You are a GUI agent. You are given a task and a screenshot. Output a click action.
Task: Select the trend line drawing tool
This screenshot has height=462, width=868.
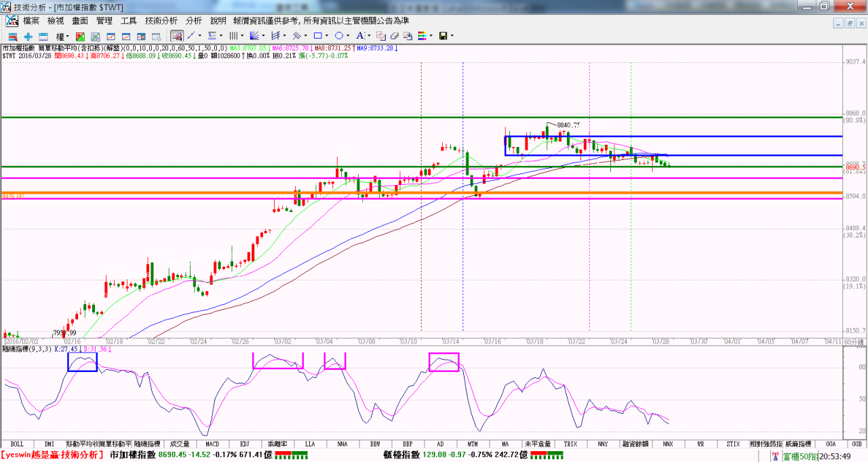click(x=191, y=36)
